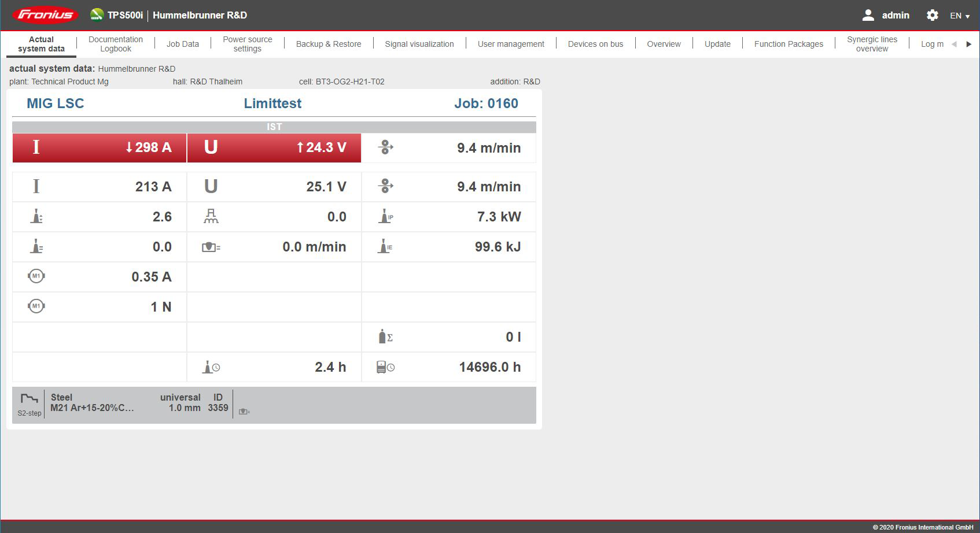980x533 pixels.
Task: Click the wire feed speed rollers icon
Action: (386, 148)
